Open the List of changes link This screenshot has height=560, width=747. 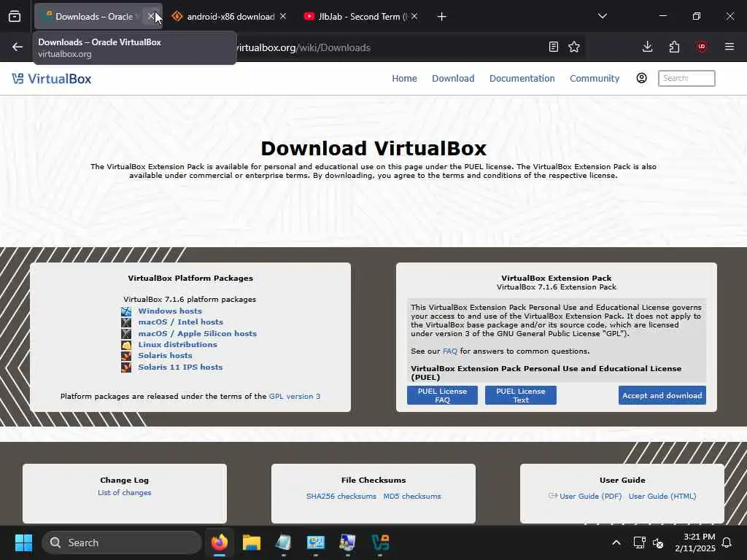[x=124, y=492]
